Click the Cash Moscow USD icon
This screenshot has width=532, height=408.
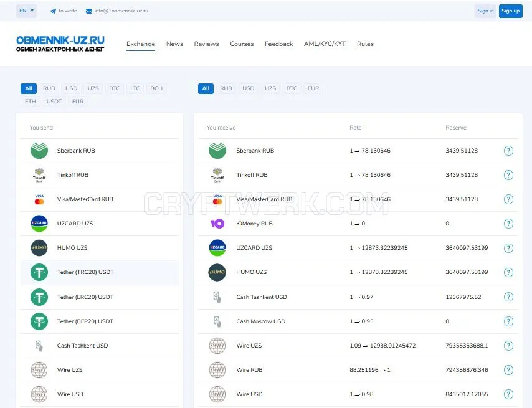(x=217, y=321)
